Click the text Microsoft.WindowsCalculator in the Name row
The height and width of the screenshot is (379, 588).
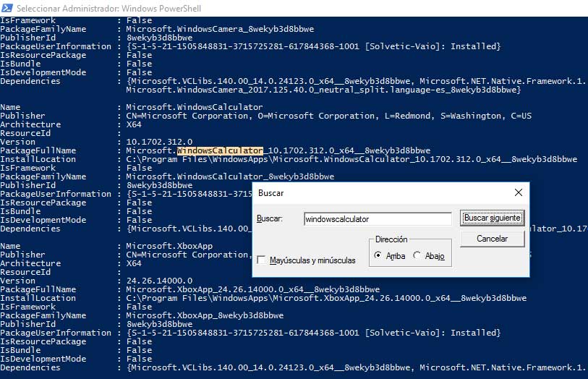pos(195,107)
